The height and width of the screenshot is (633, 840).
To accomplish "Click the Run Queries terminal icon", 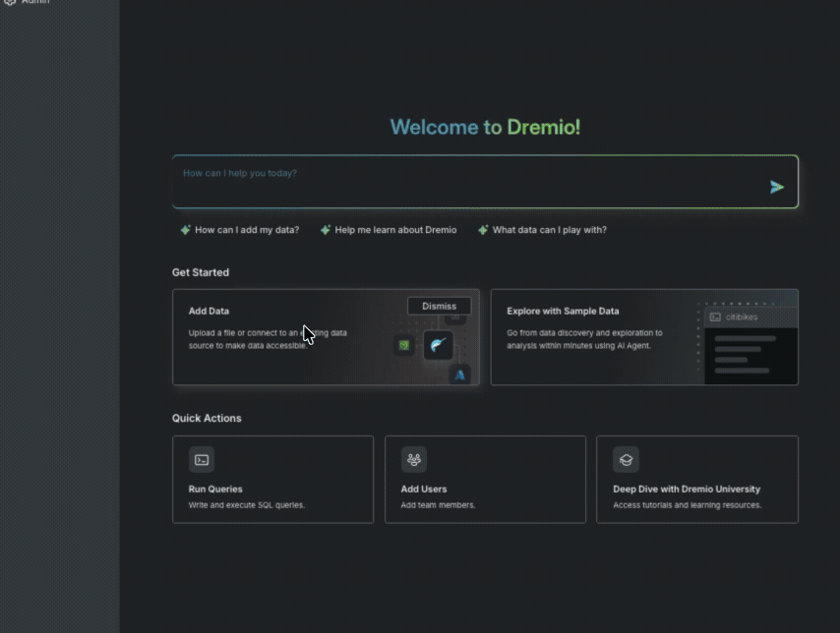I will point(202,459).
